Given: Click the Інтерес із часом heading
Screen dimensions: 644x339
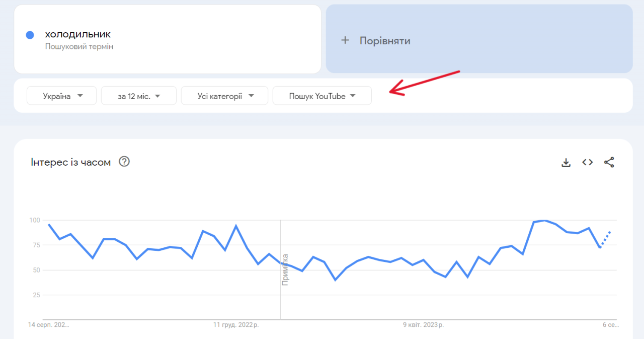Looking at the screenshot, I should pos(70,162).
